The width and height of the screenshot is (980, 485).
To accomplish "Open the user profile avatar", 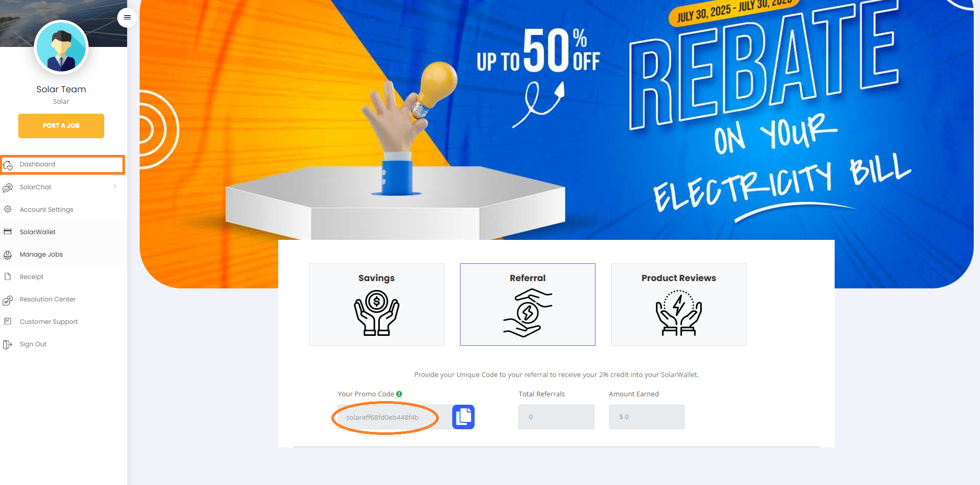I will click(x=61, y=47).
